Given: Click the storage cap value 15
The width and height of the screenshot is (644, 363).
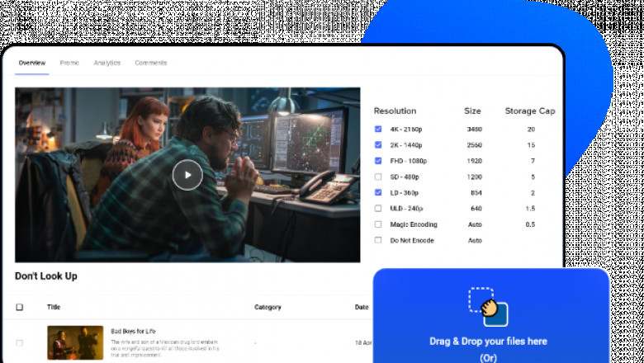Looking at the screenshot, I should click(x=531, y=145).
